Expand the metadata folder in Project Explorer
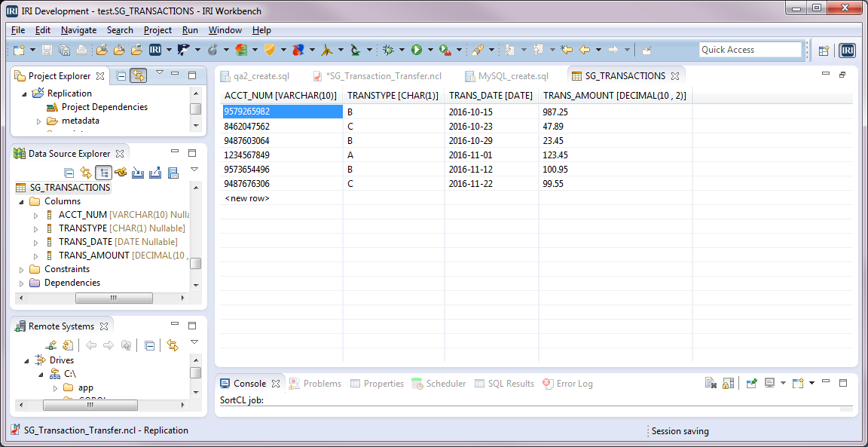This screenshot has width=868, height=447. click(x=38, y=121)
